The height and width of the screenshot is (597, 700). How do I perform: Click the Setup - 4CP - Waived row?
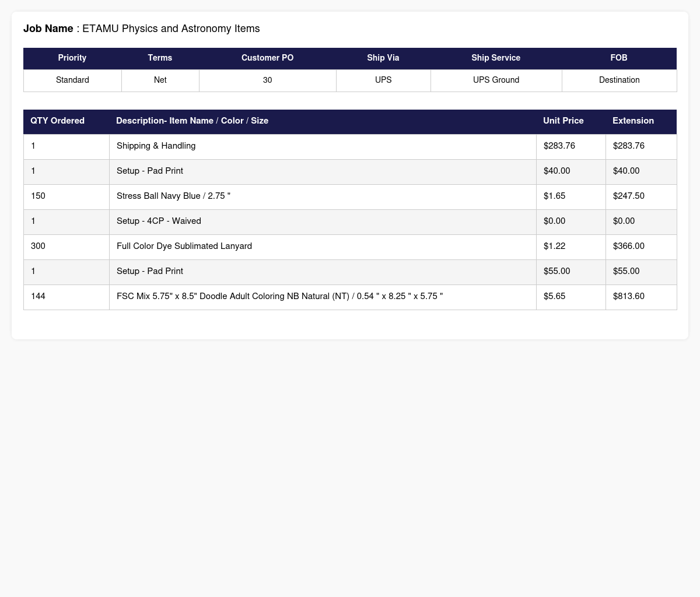(x=159, y=221)
